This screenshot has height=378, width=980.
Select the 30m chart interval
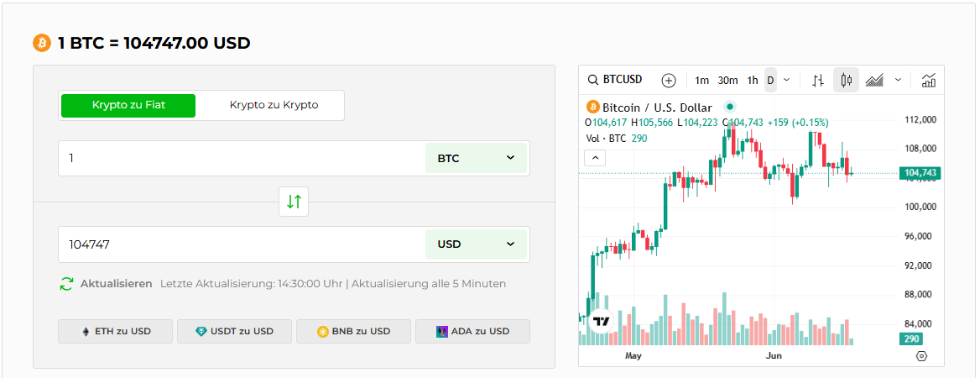point(727,81)
